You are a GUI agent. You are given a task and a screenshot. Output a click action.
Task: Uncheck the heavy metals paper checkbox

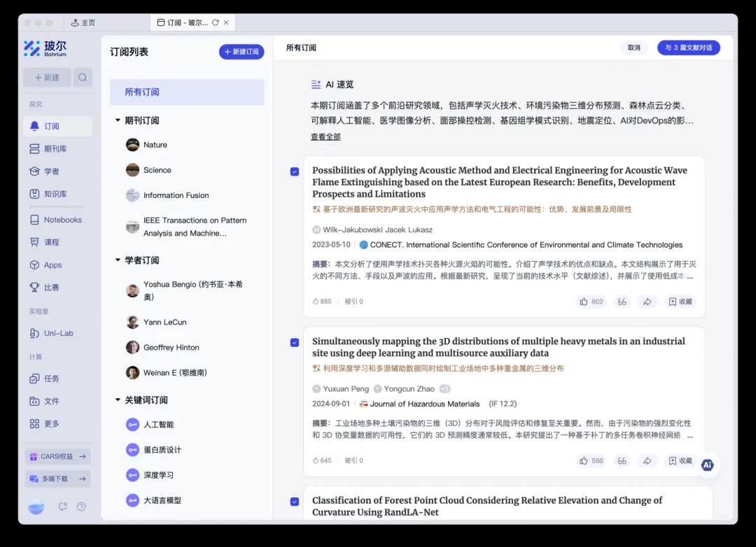coord(295,342)
